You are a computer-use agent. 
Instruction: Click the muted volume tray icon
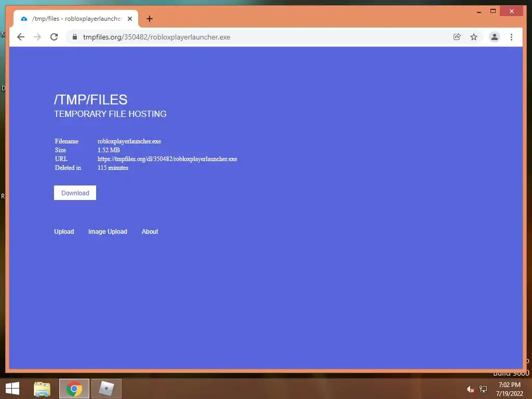pyautogui.click(x=470, y=389)
